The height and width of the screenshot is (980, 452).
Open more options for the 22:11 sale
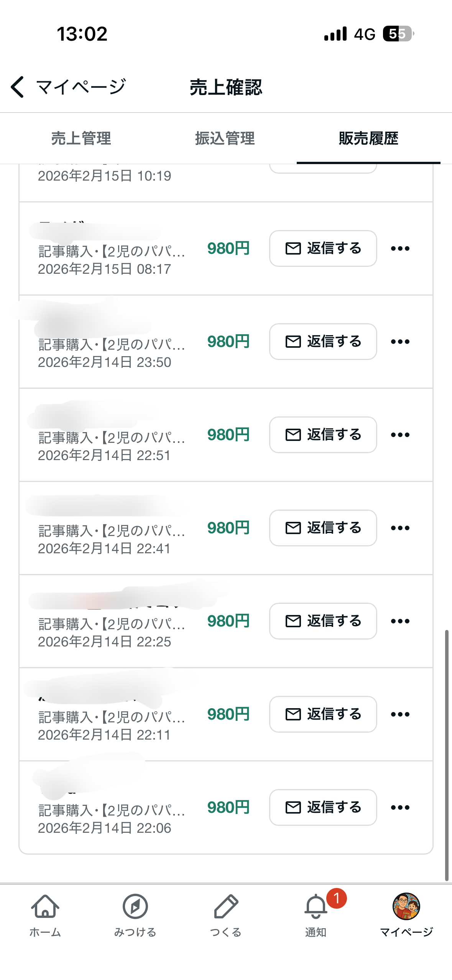point(400,714)
